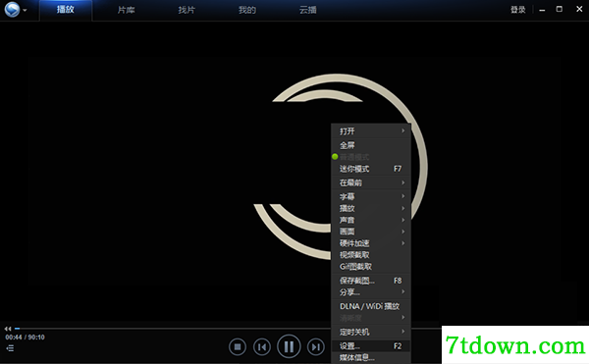
Task: Open 设置... from the context menu
Action: click(x=371, y=346)
